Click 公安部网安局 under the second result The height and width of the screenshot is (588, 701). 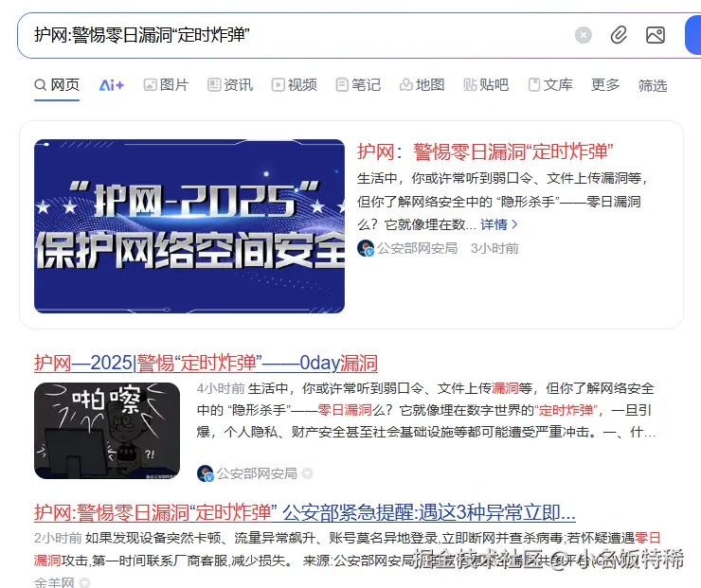click(257, 473)
